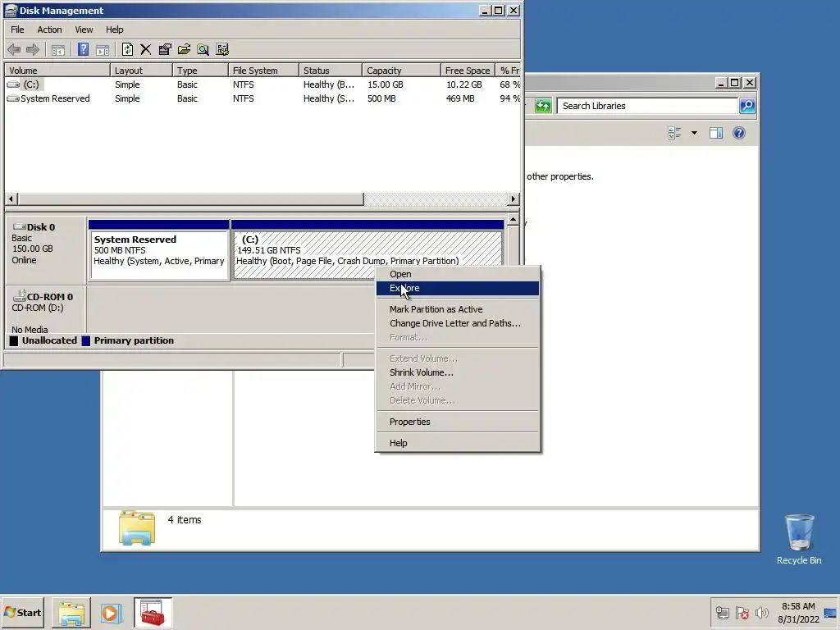Select Shrink Volume from context menu
The image size is (840, 630).
pyautogui.click(x=458, y=372)
